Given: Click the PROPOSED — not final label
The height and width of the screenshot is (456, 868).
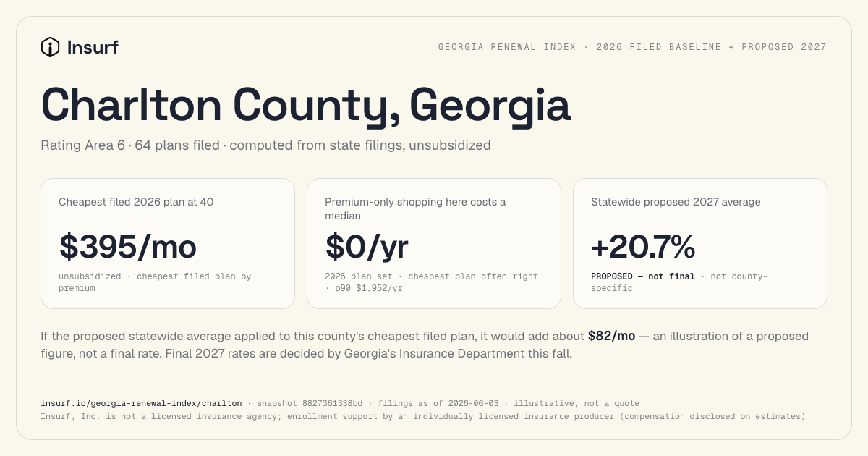Looking at the screenshot, I should [643, 276].
